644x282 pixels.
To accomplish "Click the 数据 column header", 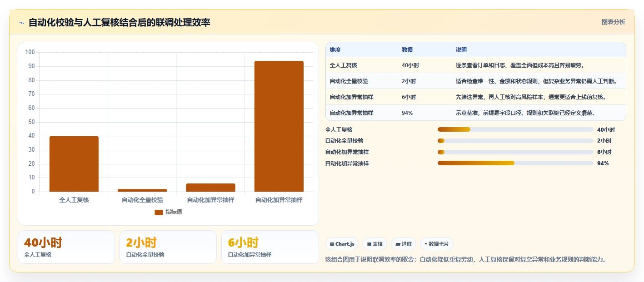I will (407, 50).
